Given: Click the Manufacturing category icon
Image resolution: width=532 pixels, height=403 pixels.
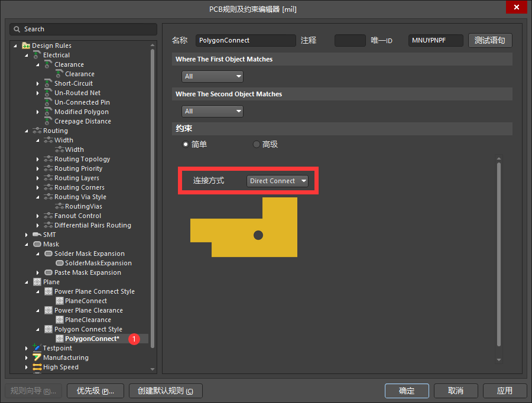Looking at the screenshot, I should pyautogui.click(x=37, y=357).
